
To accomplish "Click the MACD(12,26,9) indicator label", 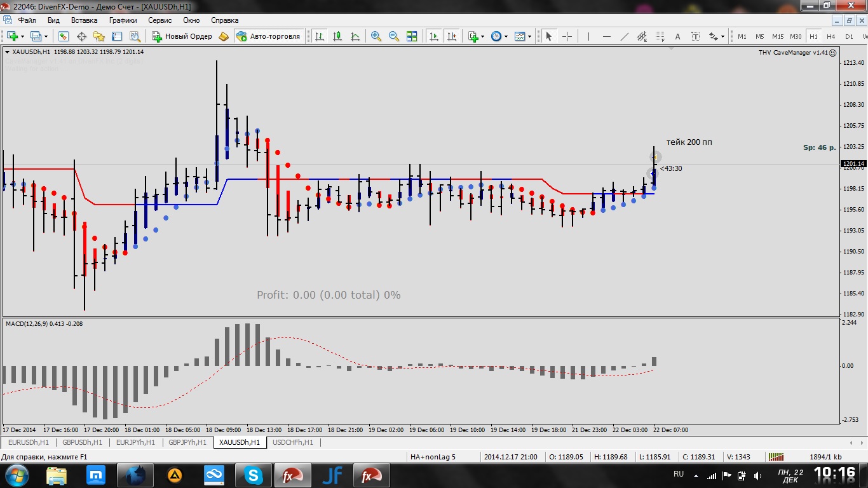I will click(44, 323).
